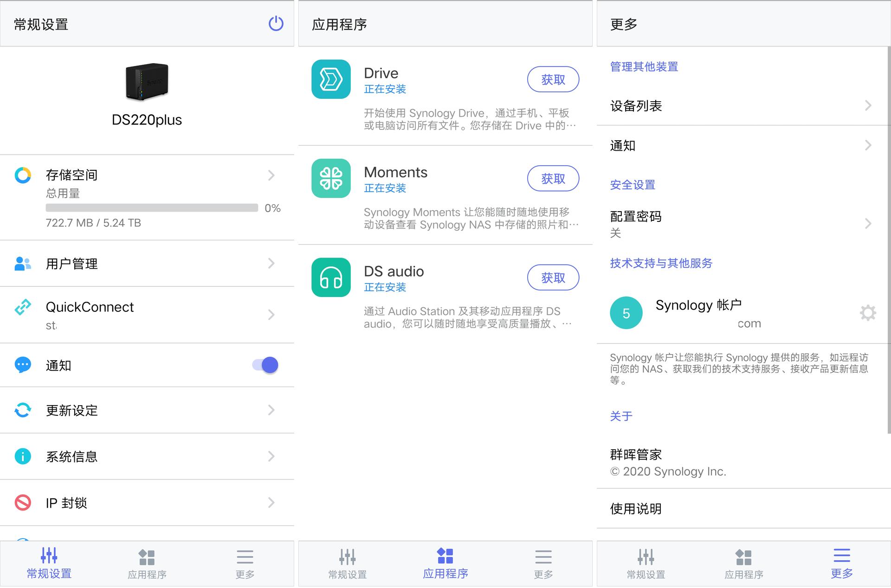The height and width of the screenshot is (588, 891).
Task: Switch to the 更多 tab
Action: pyautogui.click(x=841, y=563)
